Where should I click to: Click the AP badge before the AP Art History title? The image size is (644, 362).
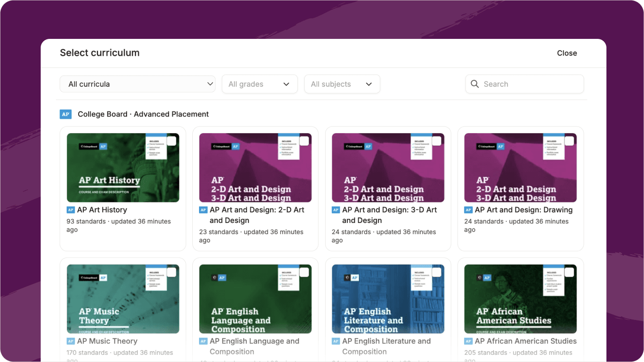70,210
